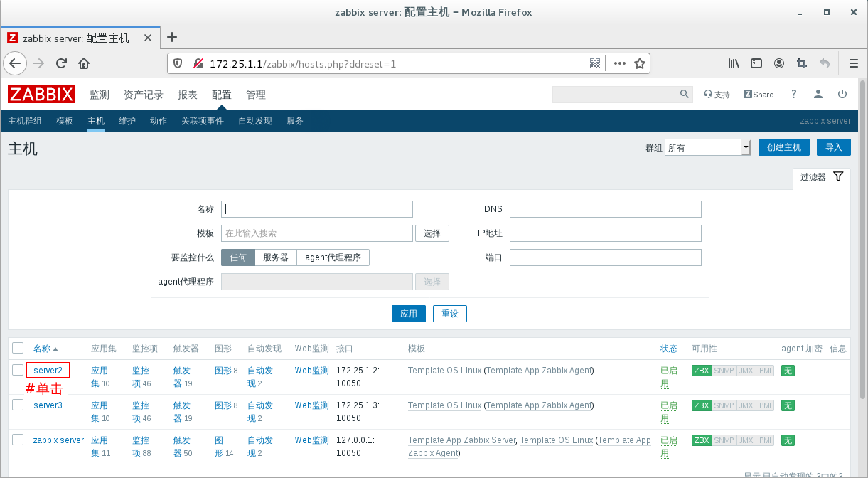The height and width of the screenshot is (478, 868).
Task: Click the ZBX availability badge for server2
Action: (x=702, y=371)
